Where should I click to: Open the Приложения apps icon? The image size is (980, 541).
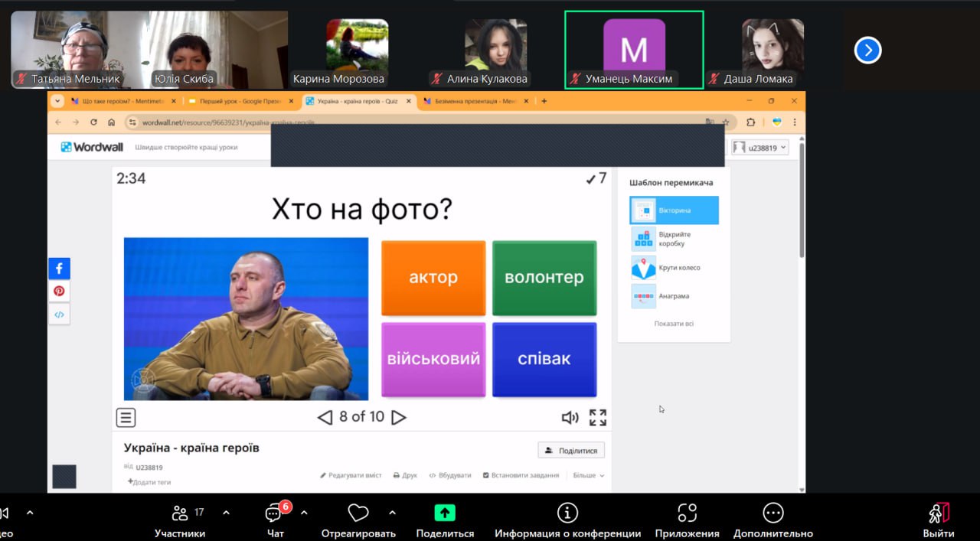687,513
